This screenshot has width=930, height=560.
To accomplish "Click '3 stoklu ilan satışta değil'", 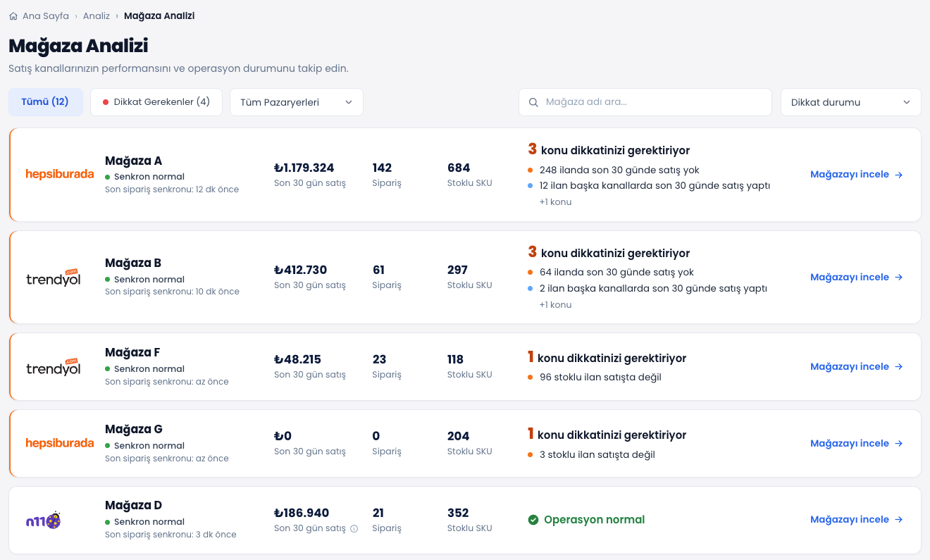I will pyautogui.click(x=597, y=454).
